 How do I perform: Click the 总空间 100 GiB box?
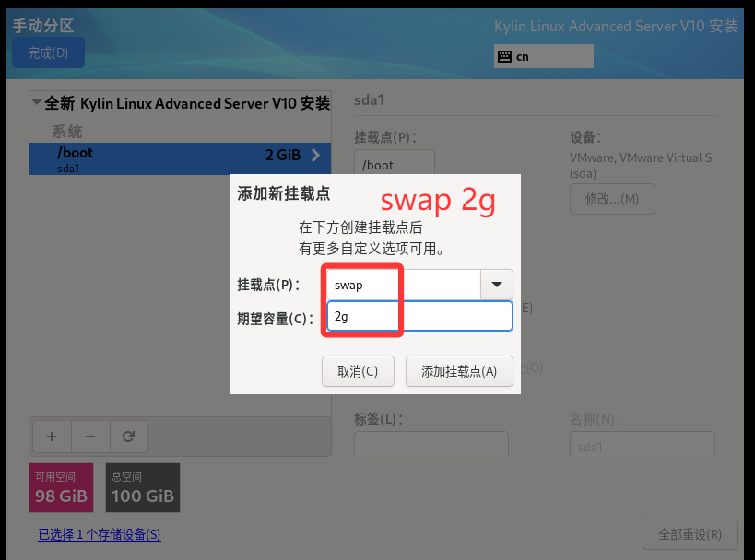click(x=142, y=487)
